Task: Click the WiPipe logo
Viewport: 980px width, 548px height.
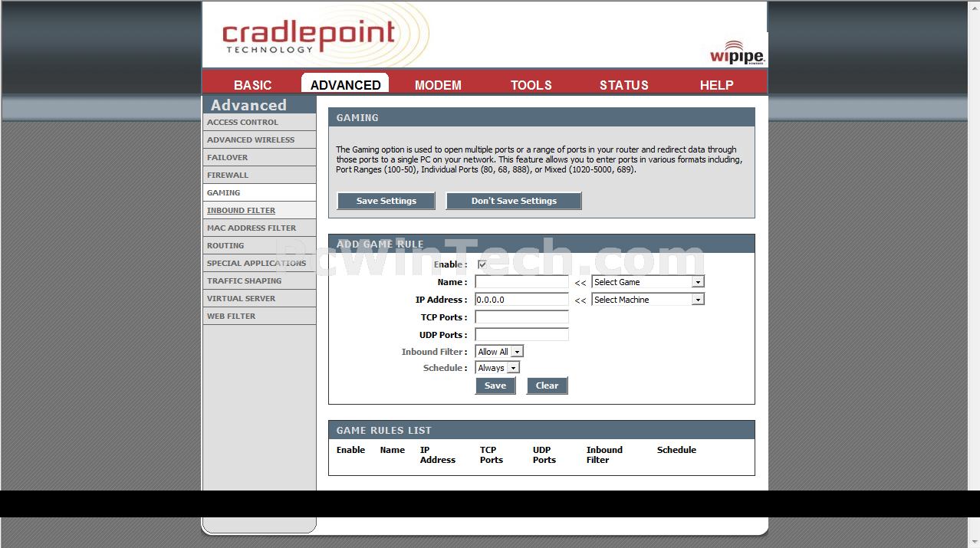Action: coord(737,54)
